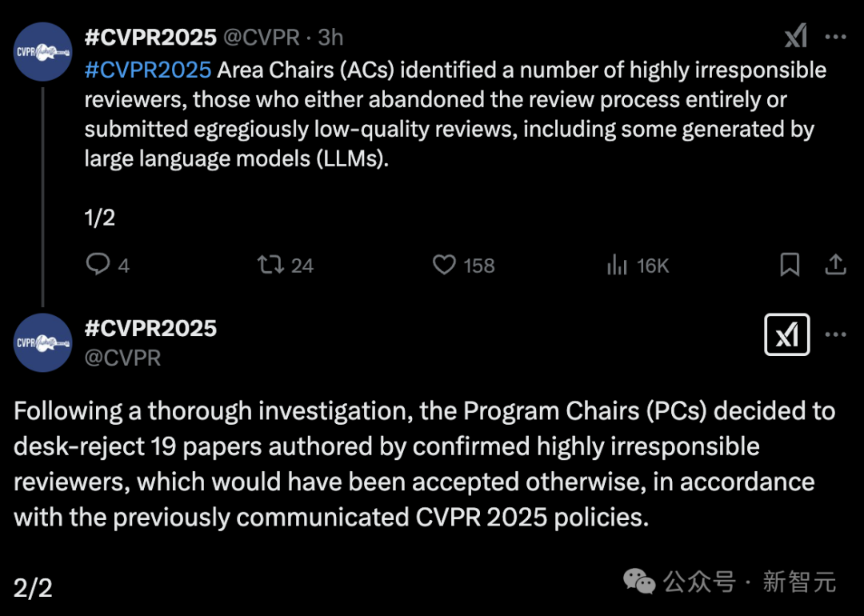Open the more options menu on the second tweet
The height and width of the screenshot is (616, 864).
pyautogui.click(x=835, y=334)
